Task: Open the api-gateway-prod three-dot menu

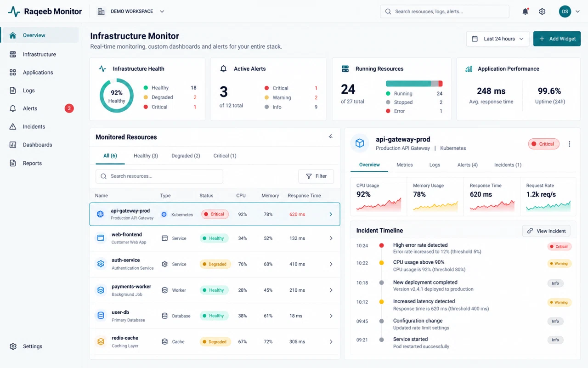Action: (569, 144)
